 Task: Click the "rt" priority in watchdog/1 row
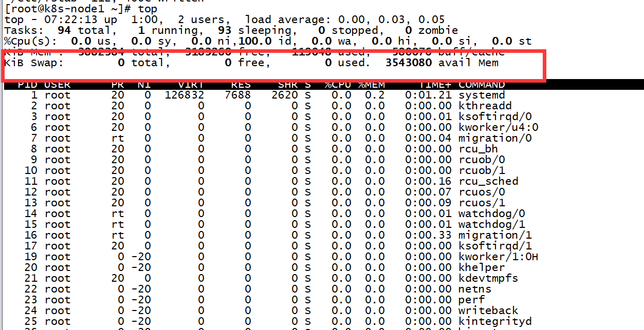click(x=118, y=224)
